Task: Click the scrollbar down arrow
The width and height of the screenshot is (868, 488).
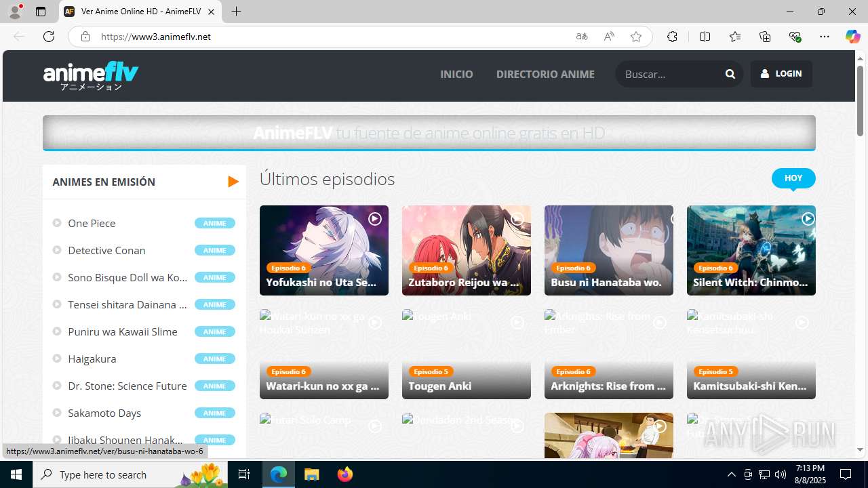Action: [860, 449]
